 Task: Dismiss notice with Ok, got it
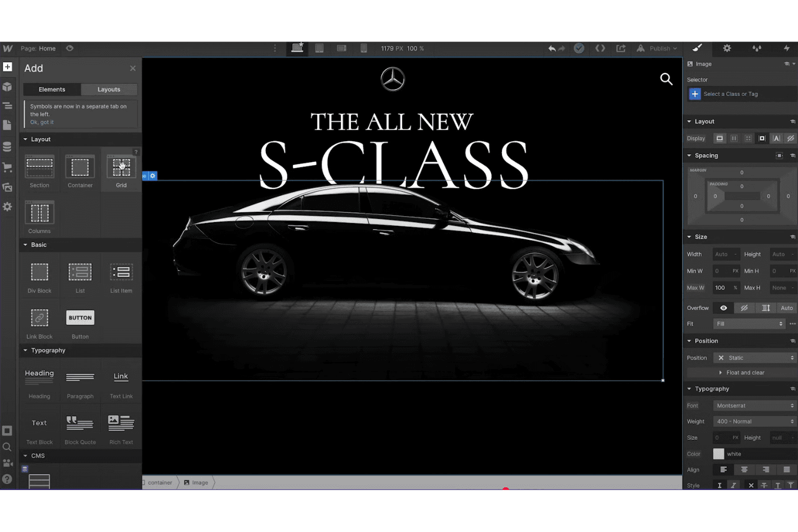tap(42, 122)
